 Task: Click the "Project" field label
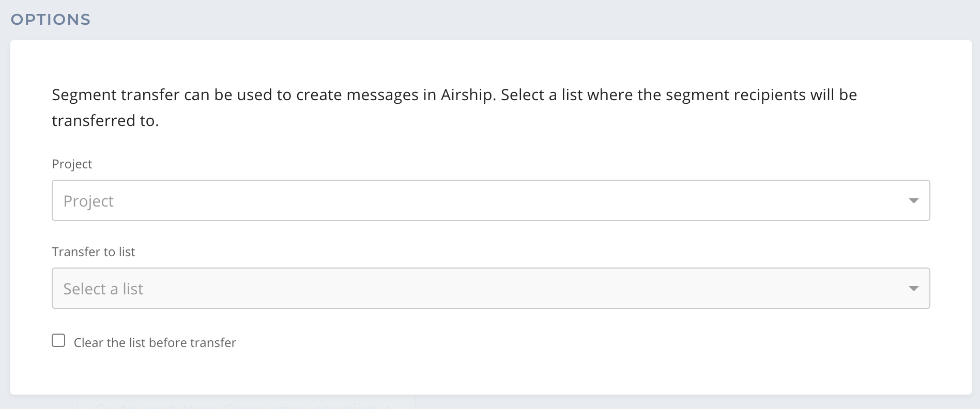[x=72, y=164]
